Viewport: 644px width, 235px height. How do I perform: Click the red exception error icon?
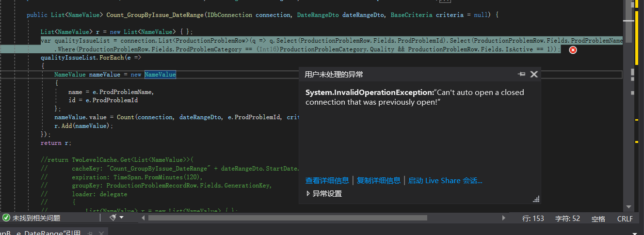pos(573,50)
